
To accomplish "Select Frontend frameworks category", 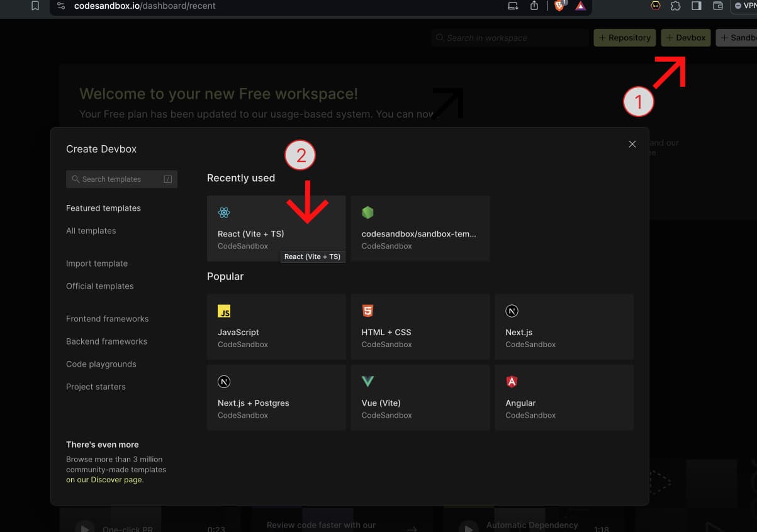I will click(x=108, y=319).
